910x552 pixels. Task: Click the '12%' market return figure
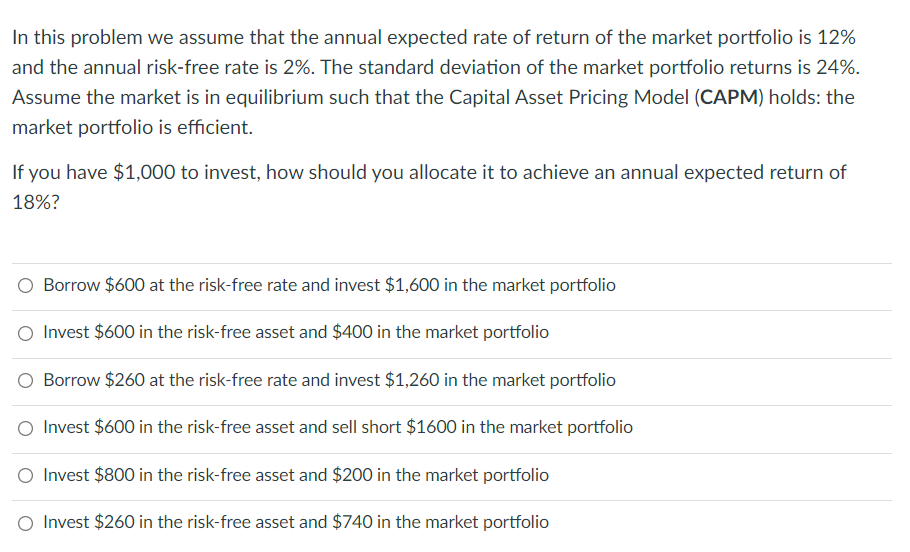833,38
